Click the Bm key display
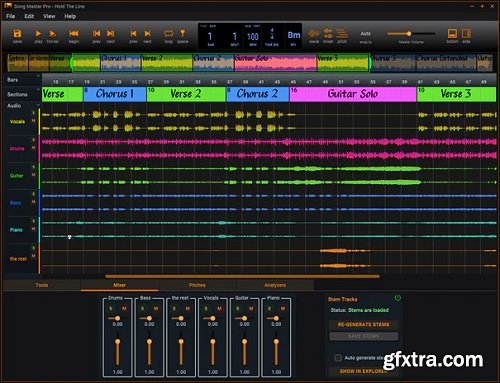The width and height of the screenshot is (500, 383). (x=294, y=35)
